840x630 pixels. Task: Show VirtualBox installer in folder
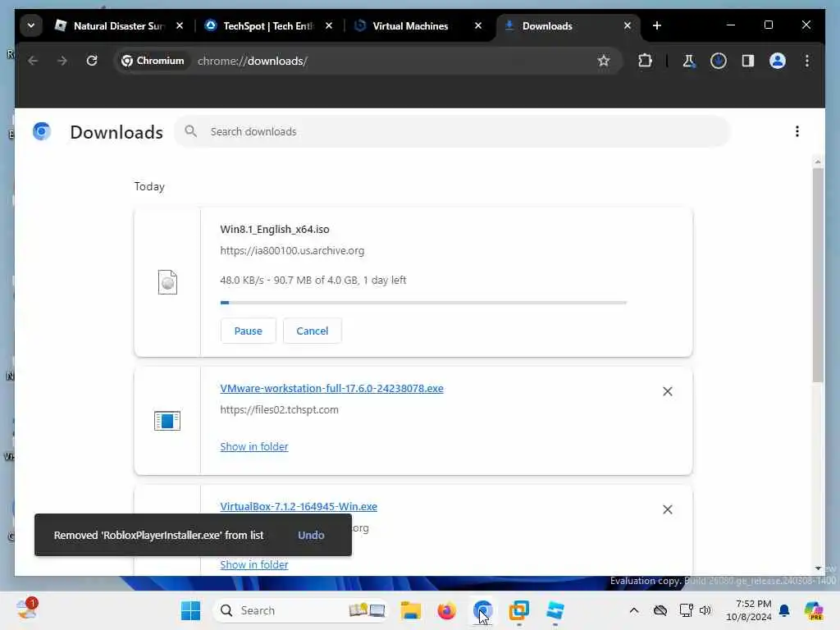pos(254,564)
